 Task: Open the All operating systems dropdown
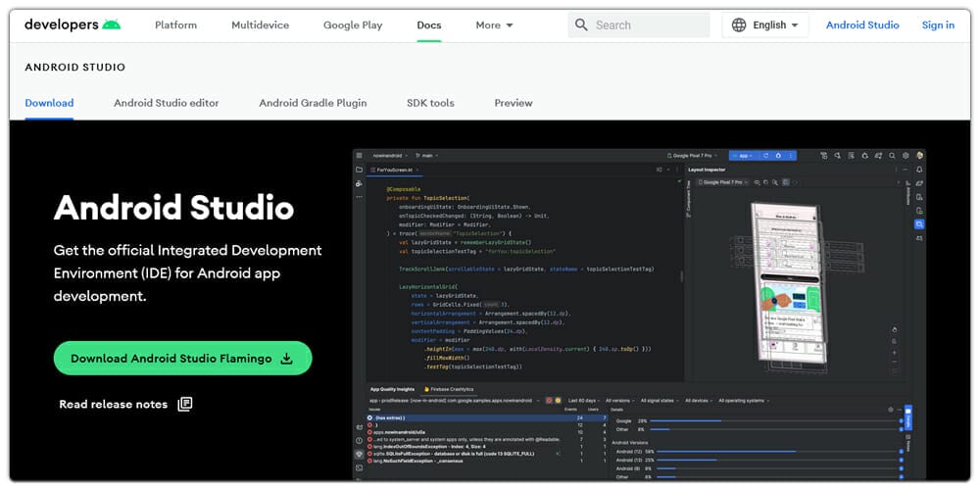point(745,400)
